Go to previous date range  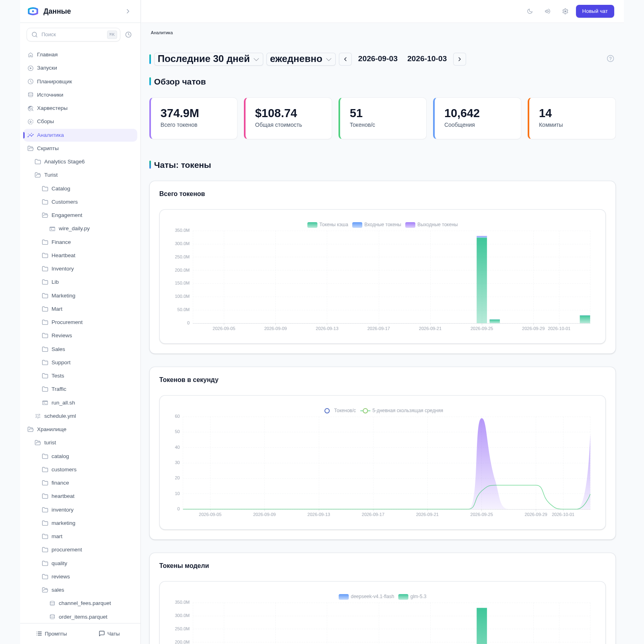click(x=345, y=59)
